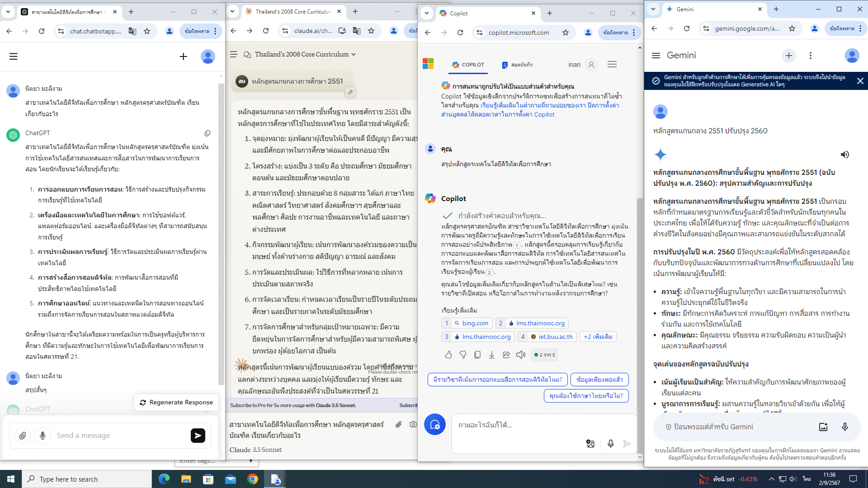Image resolution: width=868 pixels, height=488 pixels.
Task: Click the ChatGPT chat vertical scrollbar
Action: coord(221,226)
